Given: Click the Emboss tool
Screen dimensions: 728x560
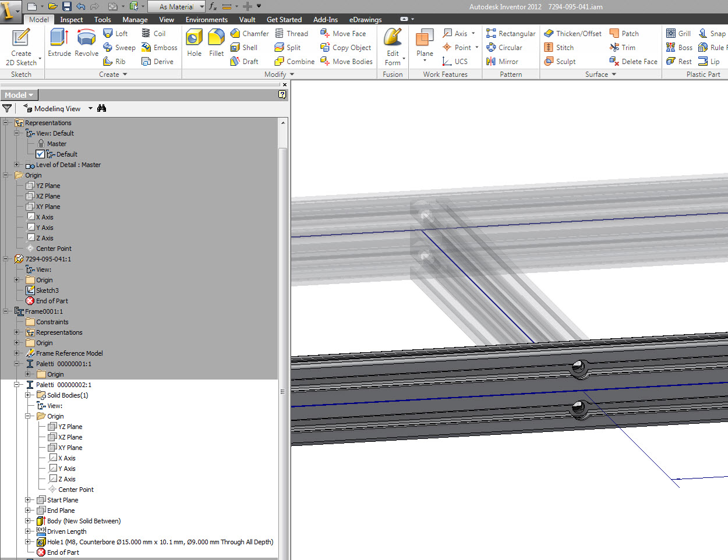Looking at the screenshot, I should [159, 47].
